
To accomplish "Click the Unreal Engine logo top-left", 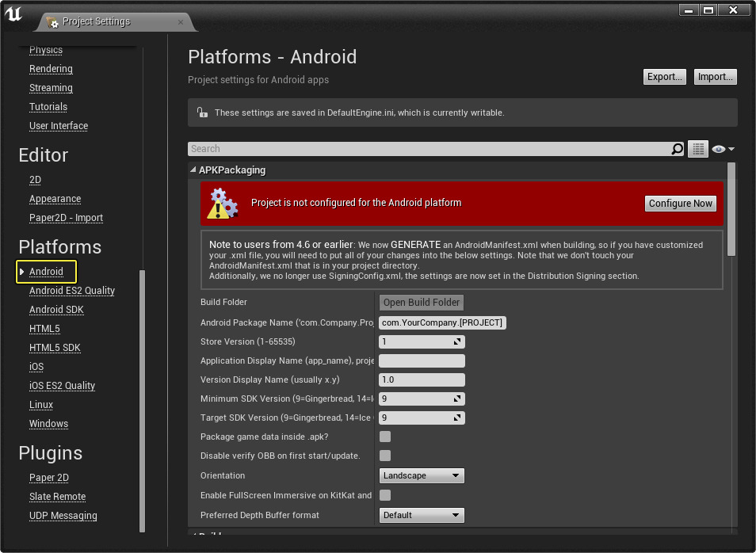I will tap(13, 13).
